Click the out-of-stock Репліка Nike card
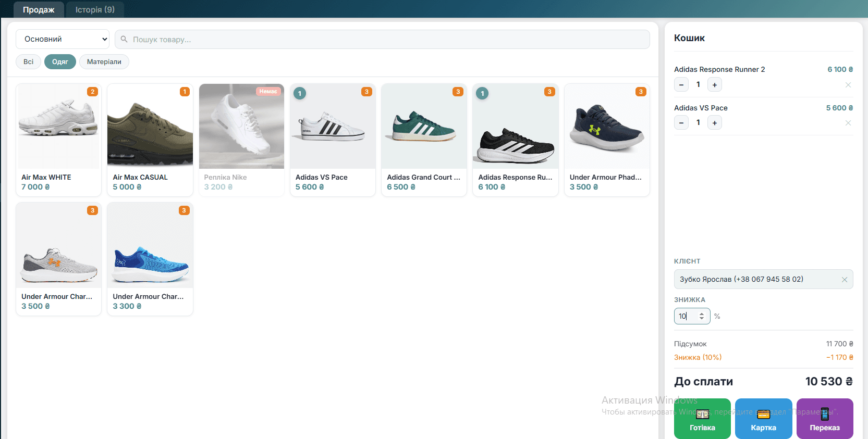The width and height of the screenshot is (868, 439). (241, 140)
